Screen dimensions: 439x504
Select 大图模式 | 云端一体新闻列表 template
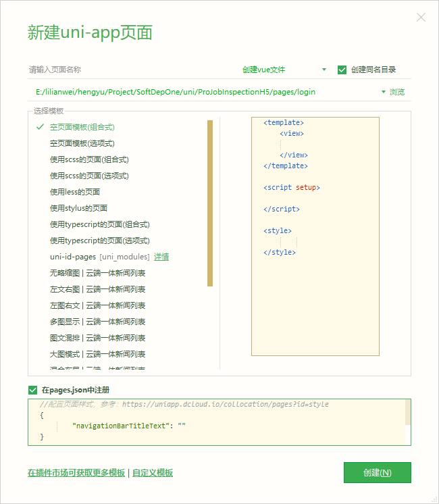(x=98, y=354)
